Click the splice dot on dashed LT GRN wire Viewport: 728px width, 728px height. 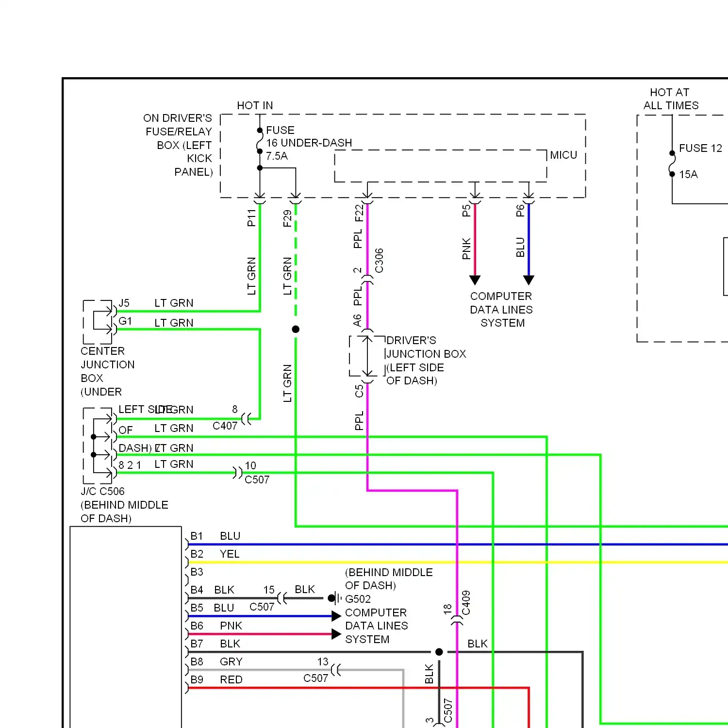(x=296, y=329)
